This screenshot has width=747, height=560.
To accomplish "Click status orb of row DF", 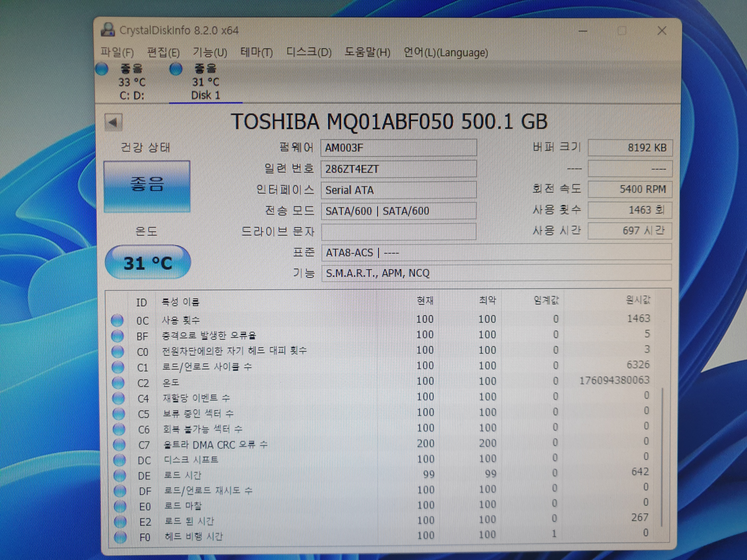I will pos(120,491).
